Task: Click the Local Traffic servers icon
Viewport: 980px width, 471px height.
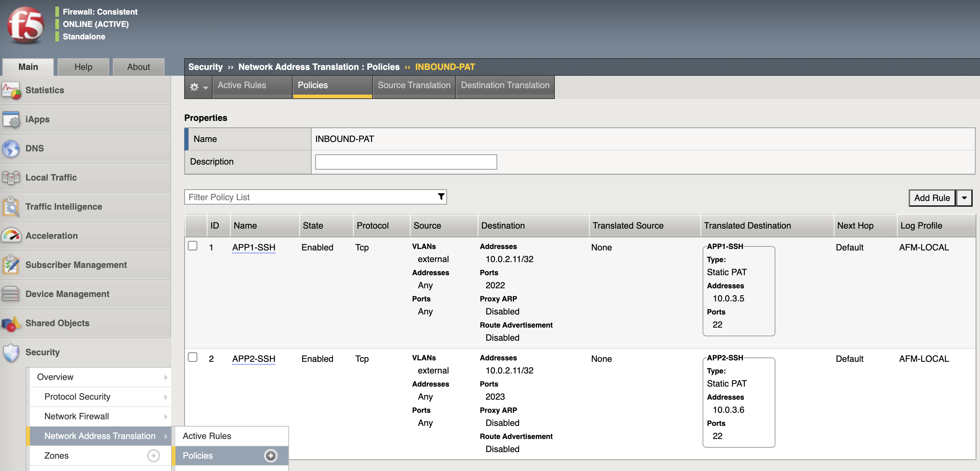Action: [x=11, y=178]
